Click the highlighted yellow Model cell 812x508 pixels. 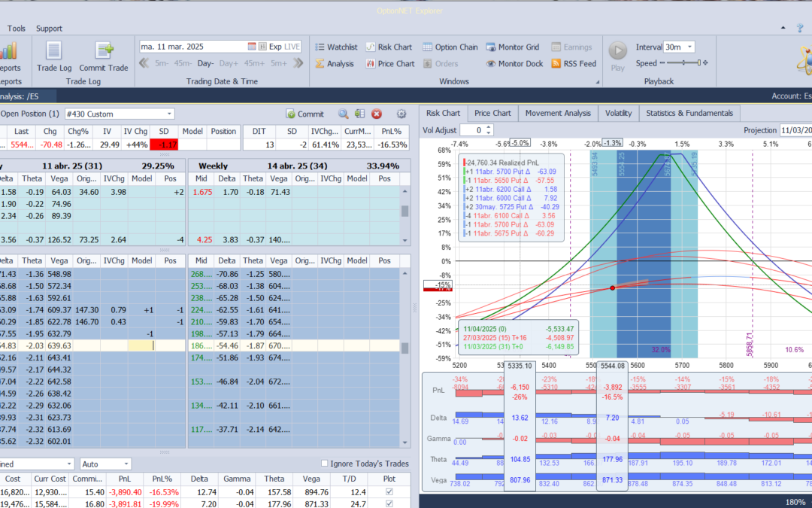(x=141, y=345)
